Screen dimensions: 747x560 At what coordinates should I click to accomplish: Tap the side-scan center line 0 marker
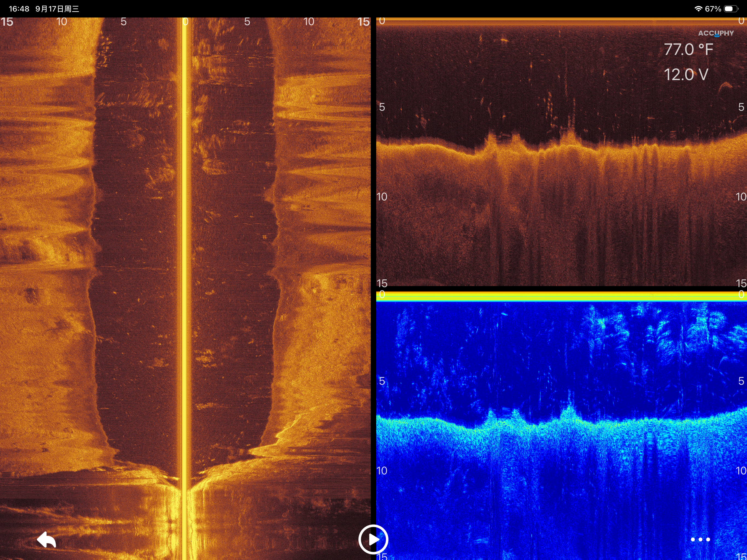tap(185, 22)
